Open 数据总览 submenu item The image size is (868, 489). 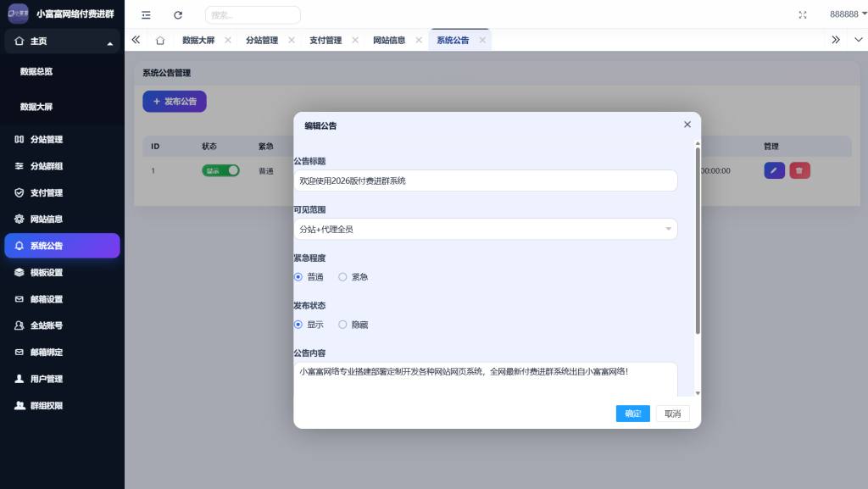(36, 71)
